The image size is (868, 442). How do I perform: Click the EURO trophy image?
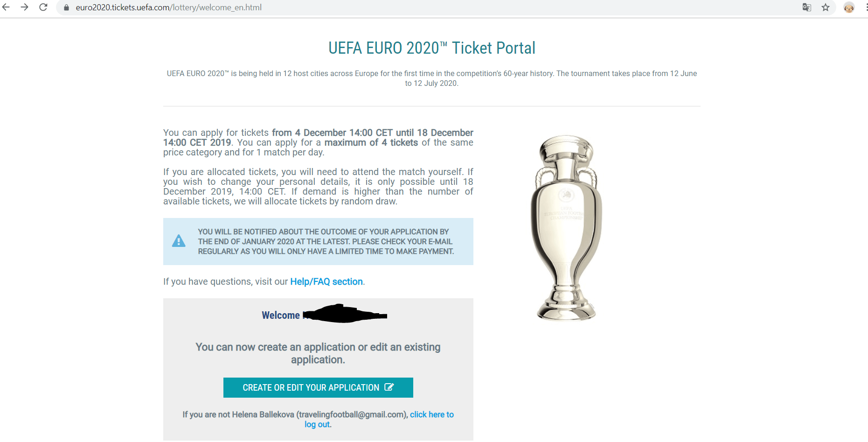pyautogui.click(x=566, y=228)
